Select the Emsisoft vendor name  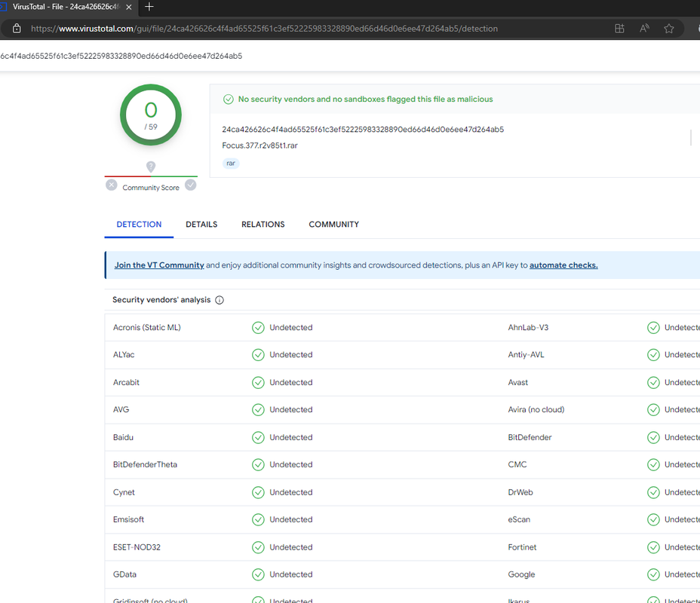[128, 519]
